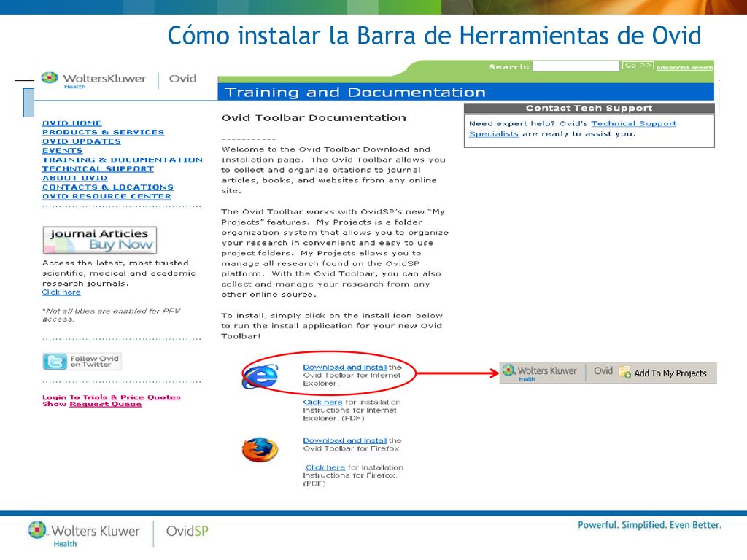Open OVID UPDATES navigation link
Viewport: 747px width, 560px height.
[82, 141]
